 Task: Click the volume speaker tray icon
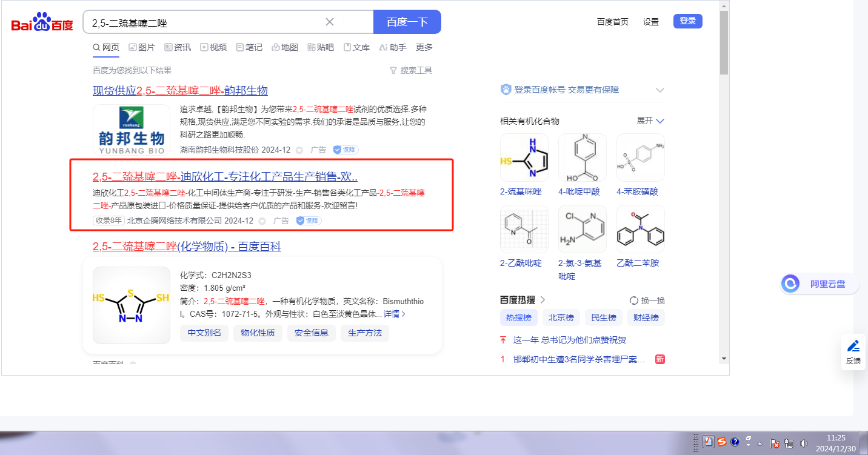[x=804, y=443]
